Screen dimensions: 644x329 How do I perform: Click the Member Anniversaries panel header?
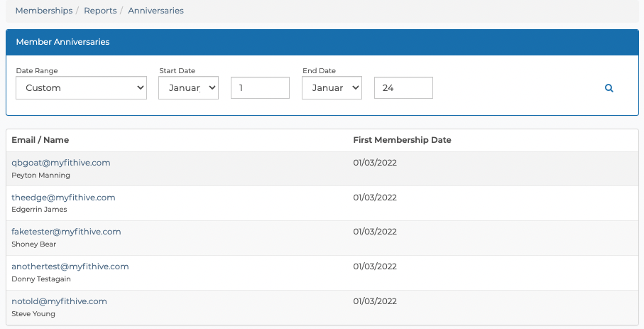click(x=322, y=42)
